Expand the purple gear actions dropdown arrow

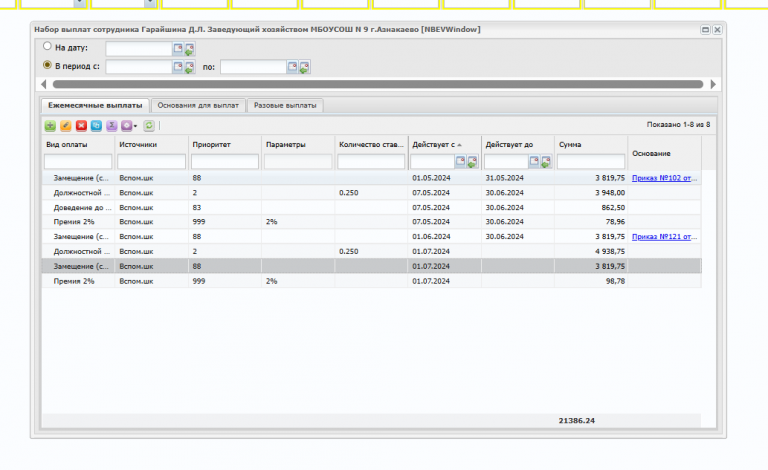pos(135,126)
